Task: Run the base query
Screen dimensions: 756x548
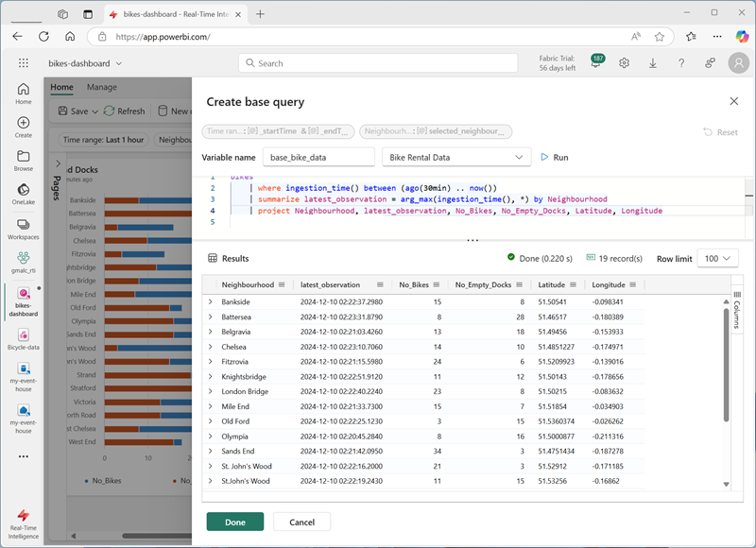Action: (555, 157)
